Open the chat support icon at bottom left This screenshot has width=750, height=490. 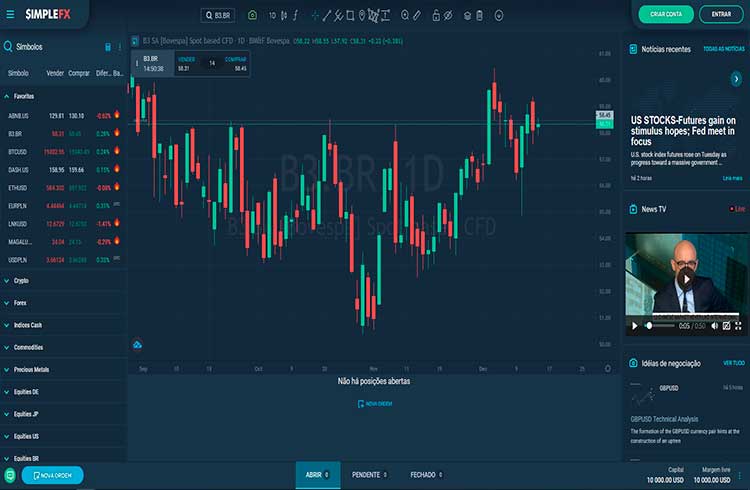pyautogui.click(x=10, y=475)
